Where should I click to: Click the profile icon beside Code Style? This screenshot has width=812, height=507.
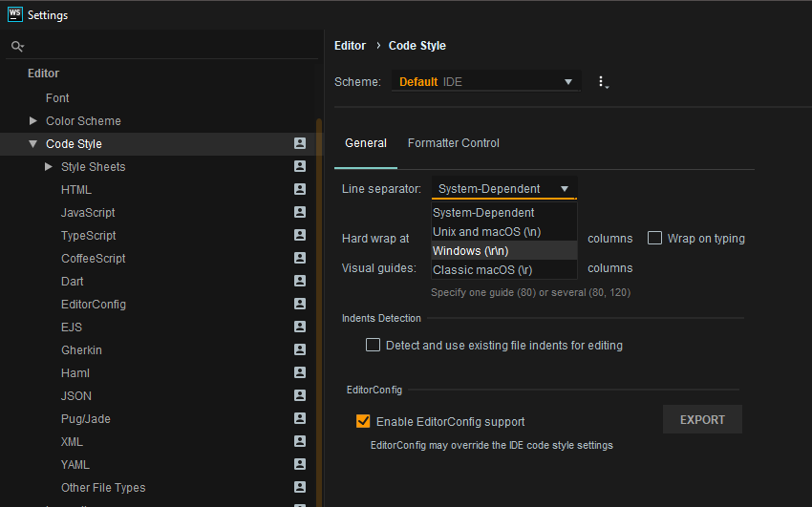click(x=300, y=143)
